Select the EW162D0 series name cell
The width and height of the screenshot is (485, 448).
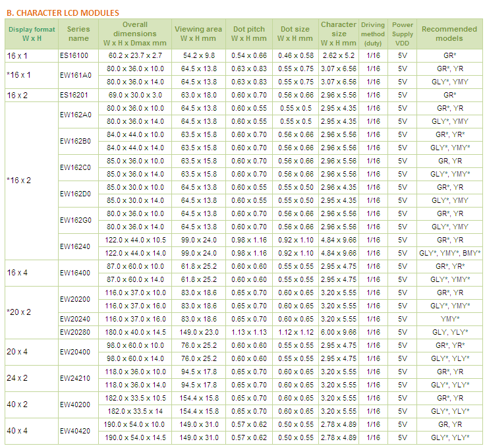(78, 194)
